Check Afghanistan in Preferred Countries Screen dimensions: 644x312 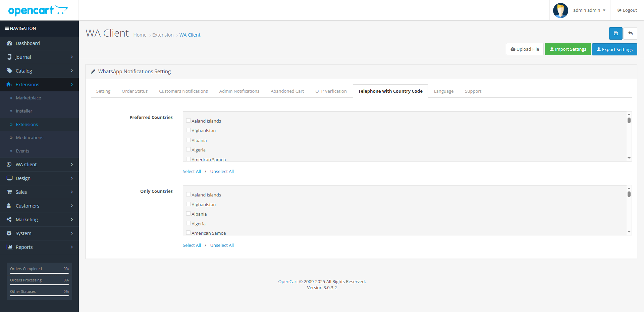point(188,130)
